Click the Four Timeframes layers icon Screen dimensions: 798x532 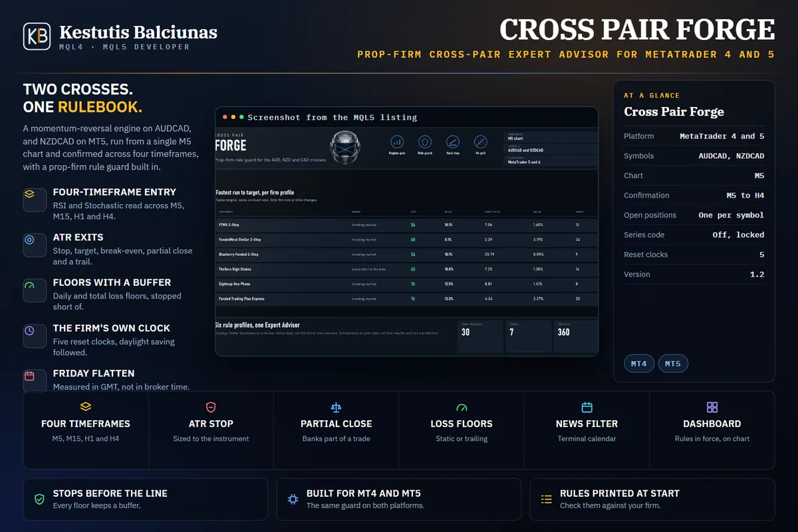(x=85, y=407)
